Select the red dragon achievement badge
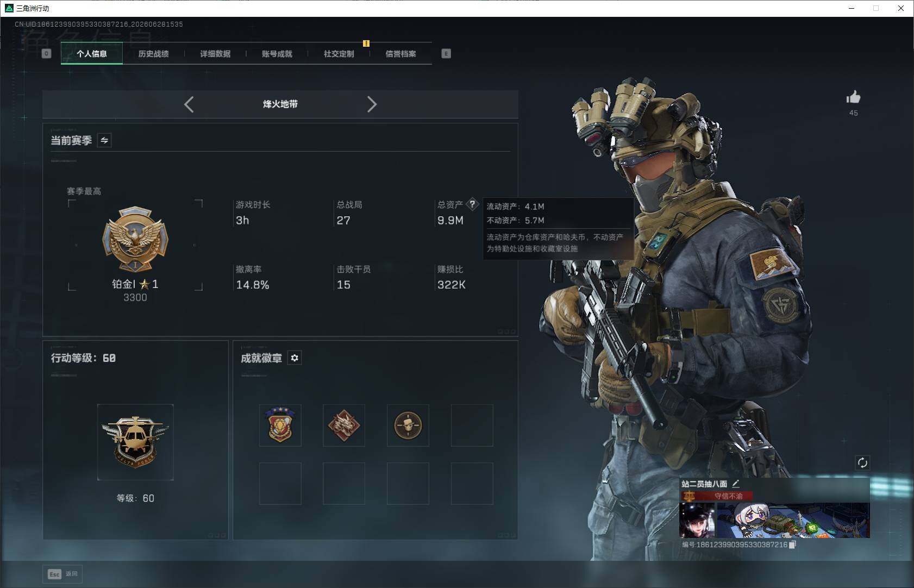 [344, 426]
